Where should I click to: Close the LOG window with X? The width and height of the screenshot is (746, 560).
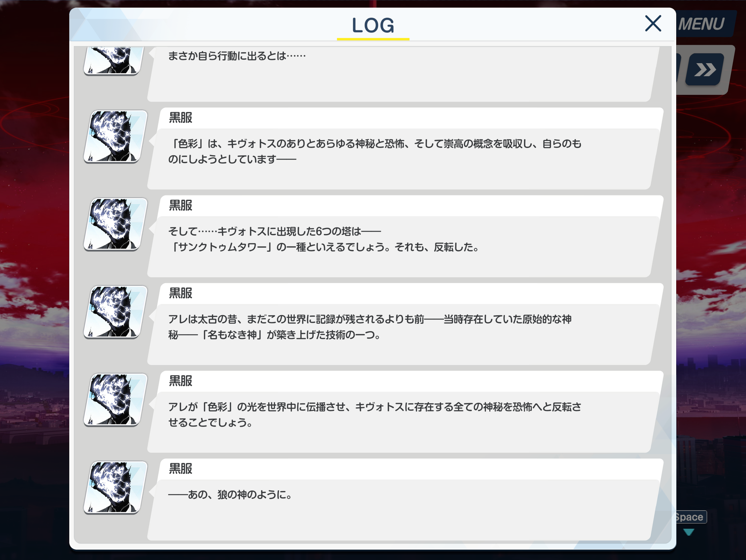pyautogui.click(x=653, y=24)
